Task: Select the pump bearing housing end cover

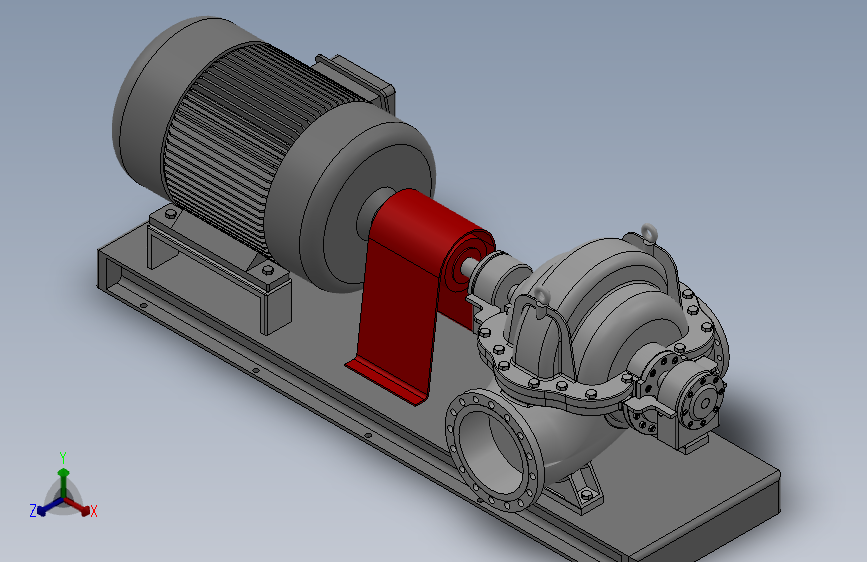Action: pos(703,403)
